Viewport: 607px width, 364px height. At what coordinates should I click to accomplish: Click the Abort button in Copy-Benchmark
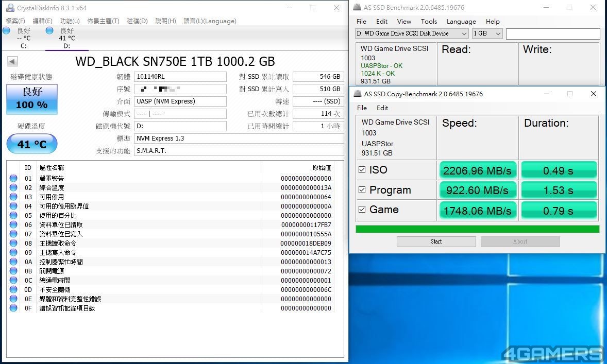520,241
